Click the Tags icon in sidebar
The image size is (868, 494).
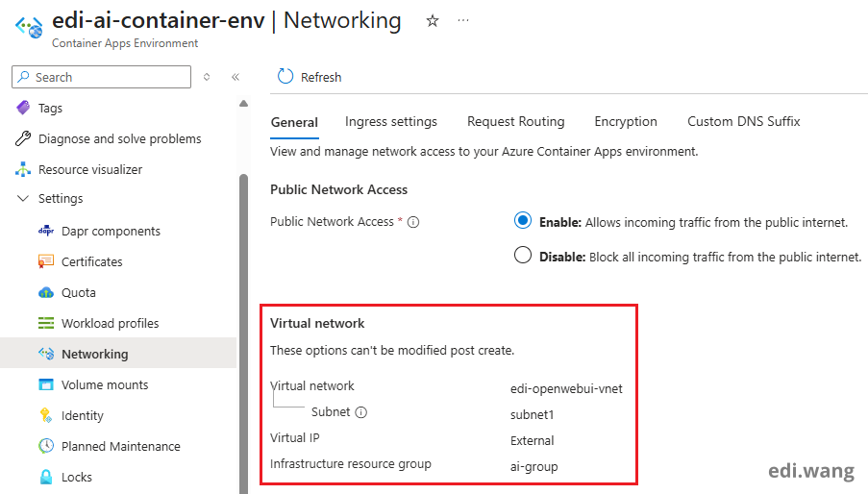pos(23,109)
